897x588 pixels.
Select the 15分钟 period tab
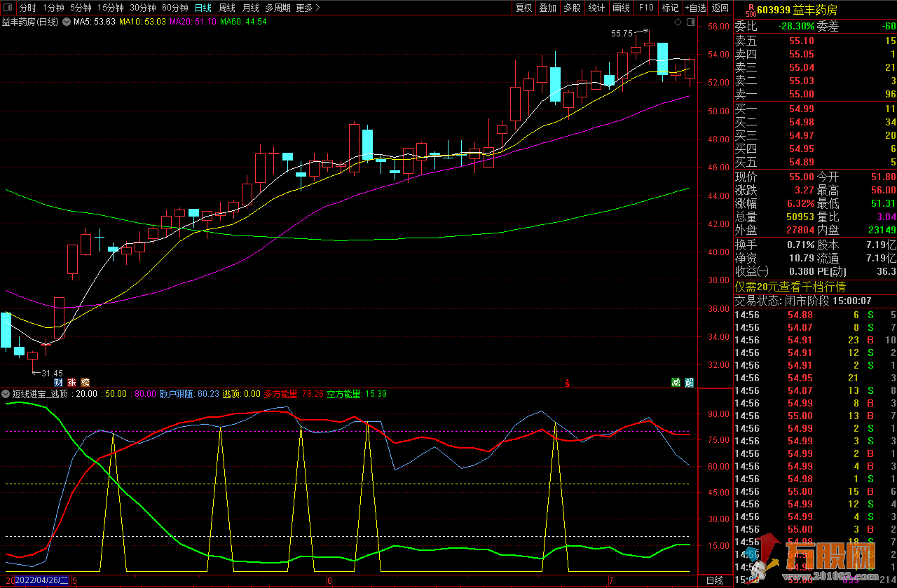click(111, 8)
